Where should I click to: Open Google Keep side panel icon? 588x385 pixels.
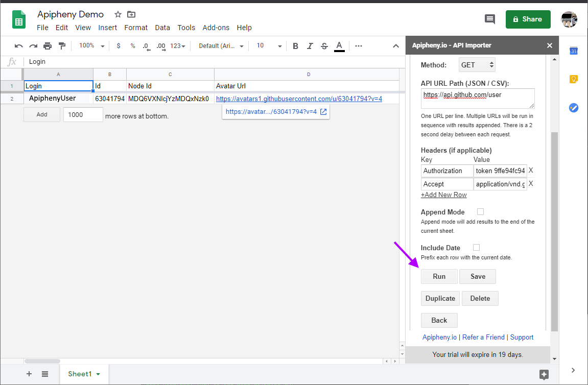click(x=573, y=79)
